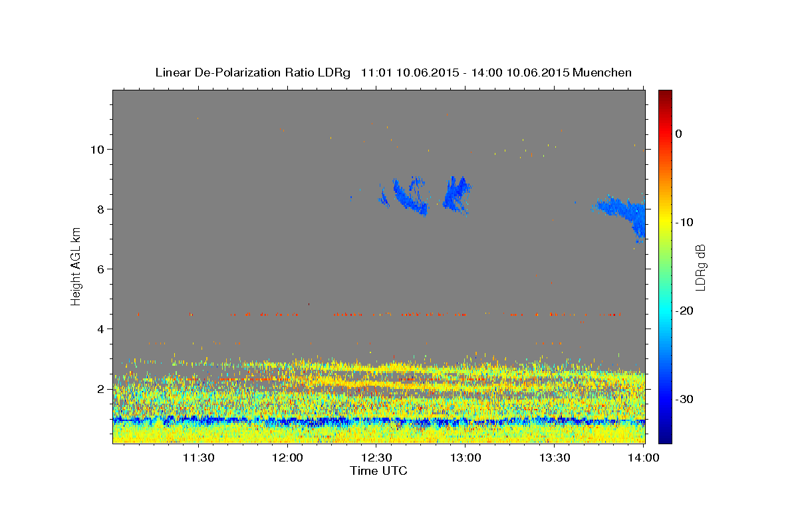Image resolution: width=798 pixels, height=532 pixels.
Task: Click the yellow section of colorbar
Action: pos(665,222)
